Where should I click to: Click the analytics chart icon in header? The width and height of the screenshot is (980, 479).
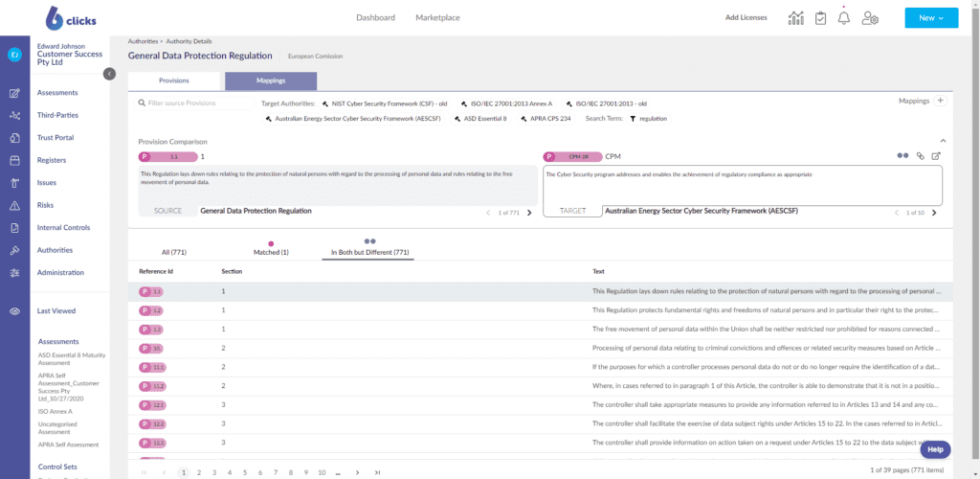pos(795,18)
